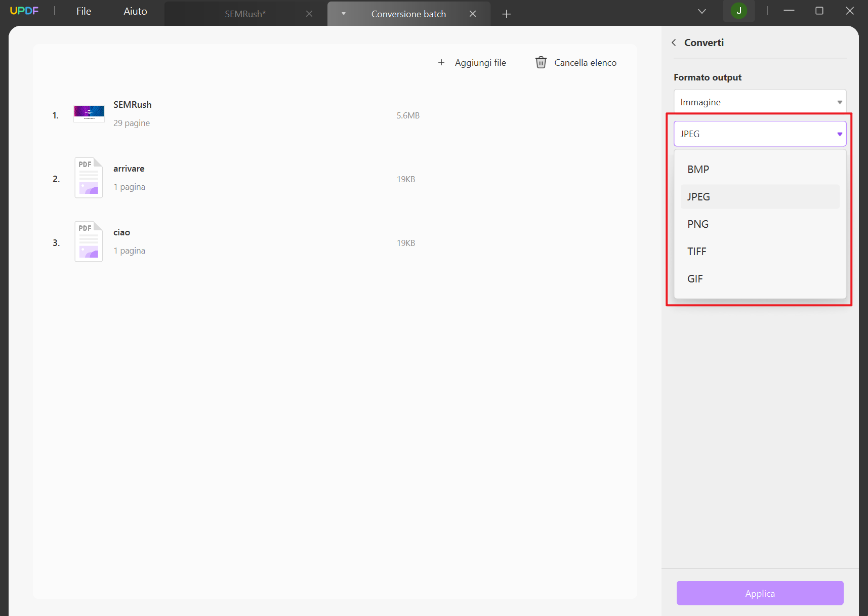Viewport: 868px width, 616px height.
Task: Click the 19KB size of ciao
Action: (406, 243)
